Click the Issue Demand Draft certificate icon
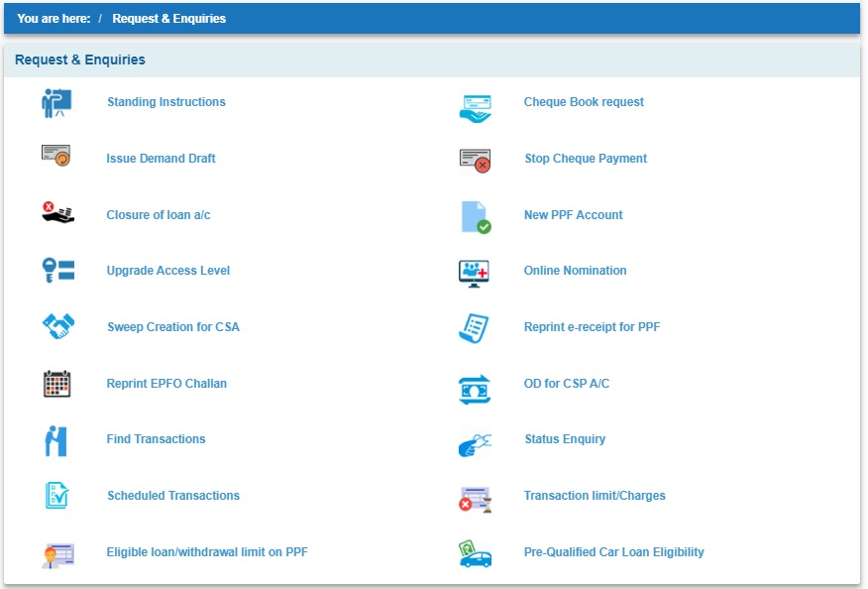Screen dimensions: 868x589 coord(55,156)
